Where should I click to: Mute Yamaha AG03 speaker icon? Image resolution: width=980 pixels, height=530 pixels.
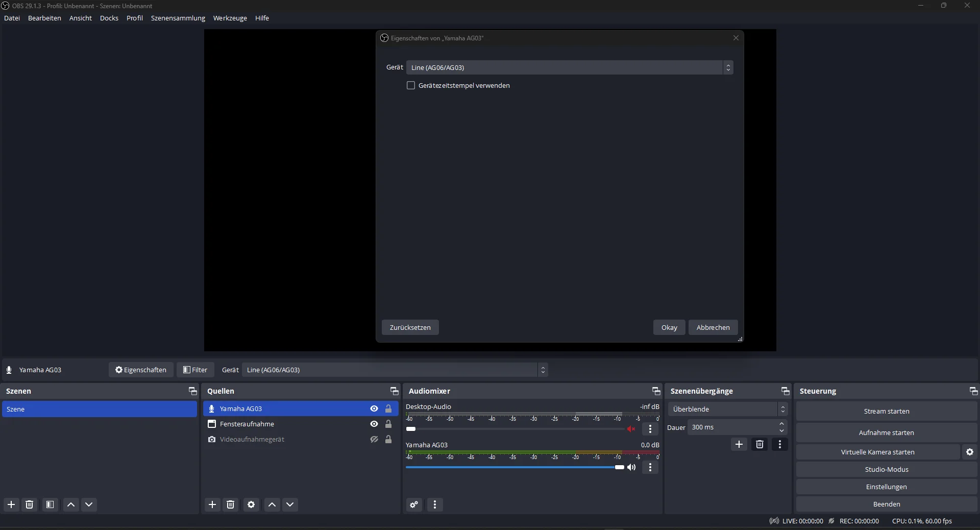(x=631, y=467)
